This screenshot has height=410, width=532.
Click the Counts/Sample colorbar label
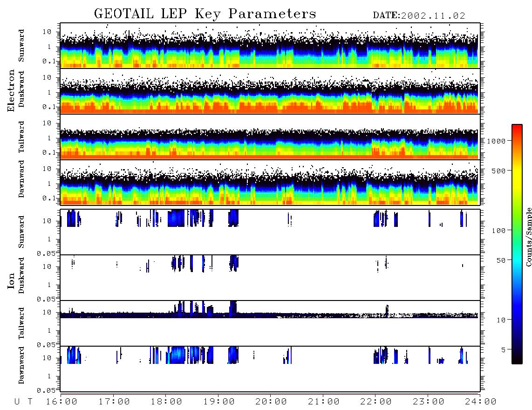(528, 237)
